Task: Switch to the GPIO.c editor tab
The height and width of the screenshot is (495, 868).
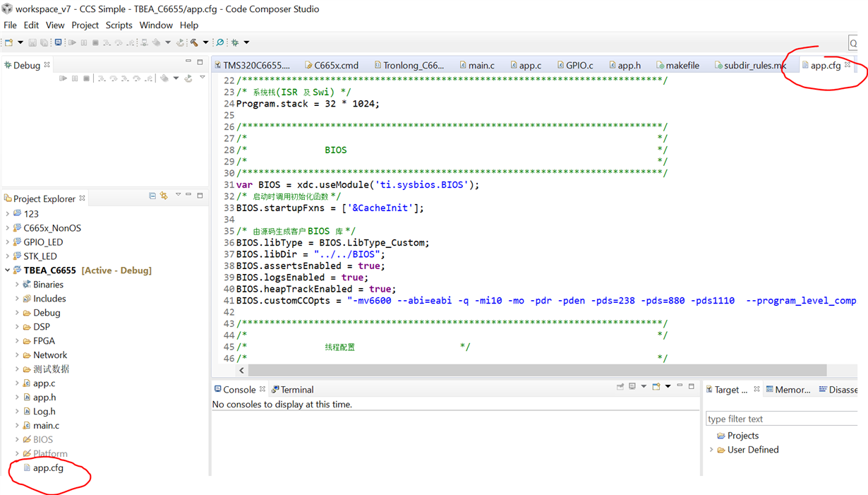Action: [x=574, y=65]
